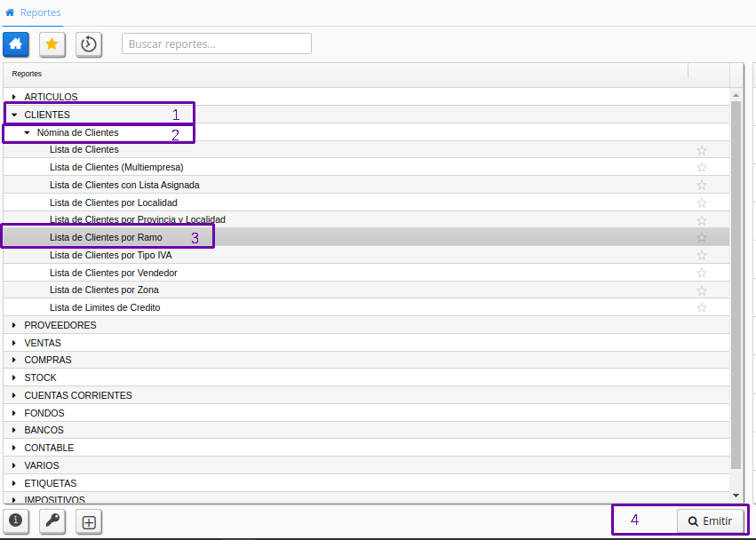Click the Nómina de Clientes label
Image resolution: width=756 pixels, height=540 pixels.
77,132
